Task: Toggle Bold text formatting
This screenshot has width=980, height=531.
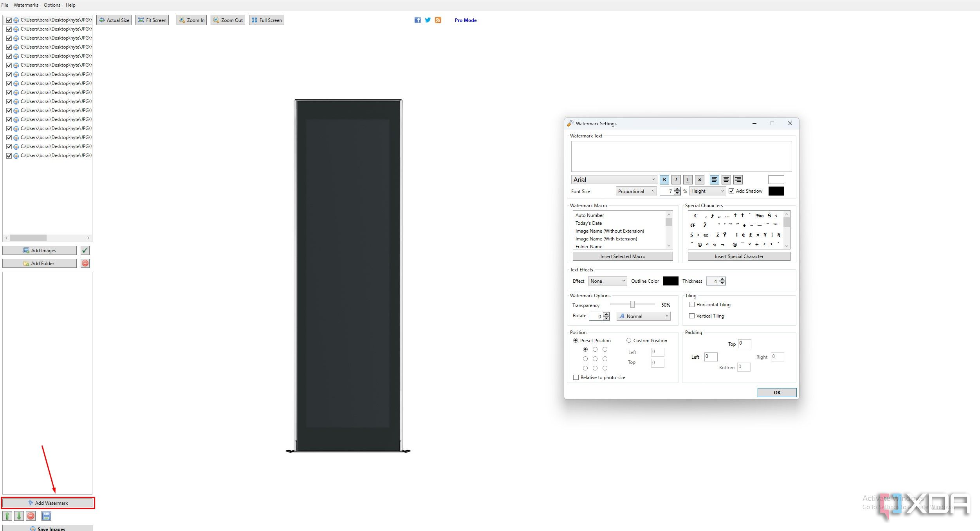Action: tap(664, 180)
